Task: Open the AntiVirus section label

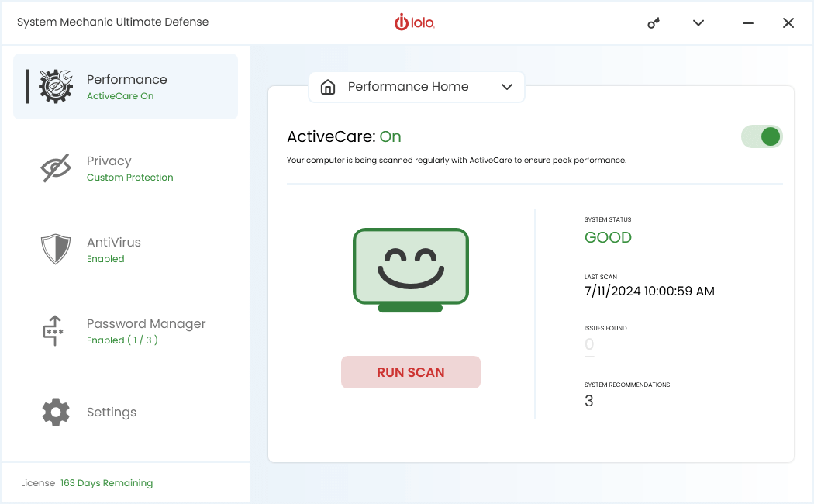Action: click(x=114, y=242)
